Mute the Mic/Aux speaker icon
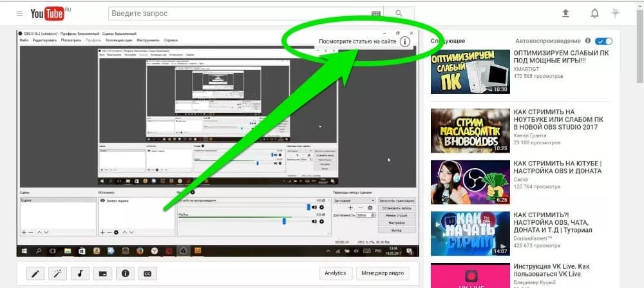The image size is (644, 288). coord(314,222)
